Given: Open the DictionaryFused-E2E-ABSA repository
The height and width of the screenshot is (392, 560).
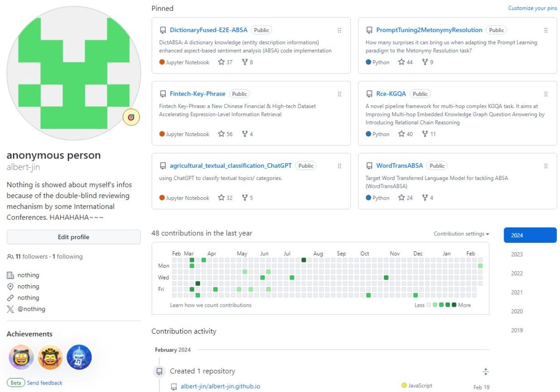Looking at the screenshot, I should coord(209,30).
